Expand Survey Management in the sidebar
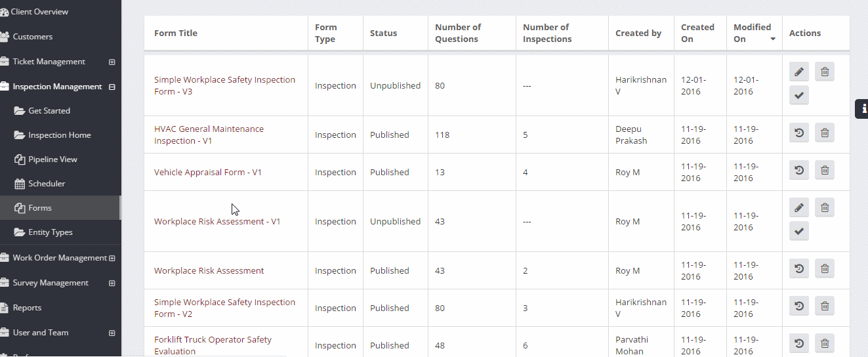The height and width of the screenshot is (357, 868). pos(112,283)
